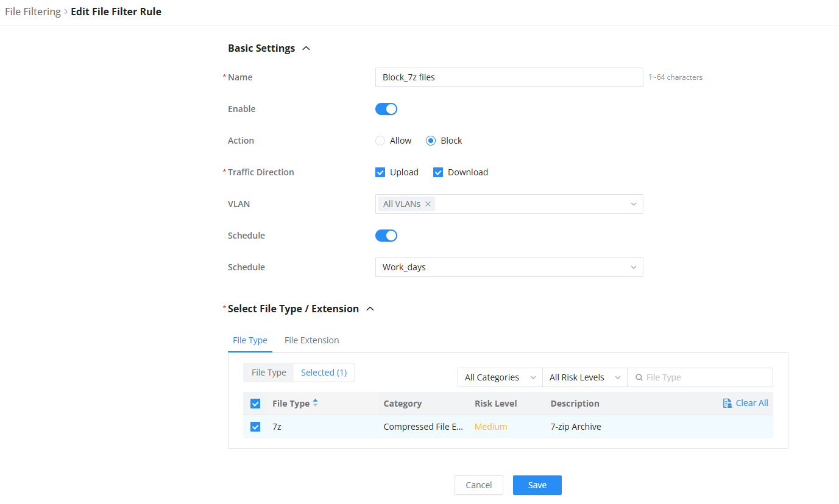Select the Block action radio button
Image resolution: width=839 pixels, height=504 pixels.
click(431, 141)
